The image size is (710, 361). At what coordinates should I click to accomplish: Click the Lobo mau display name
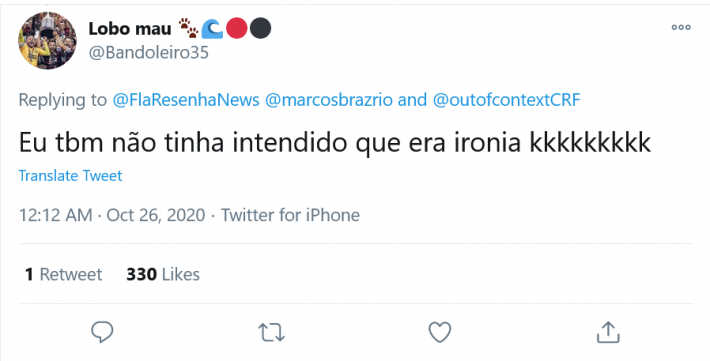[x=130, y=29]
